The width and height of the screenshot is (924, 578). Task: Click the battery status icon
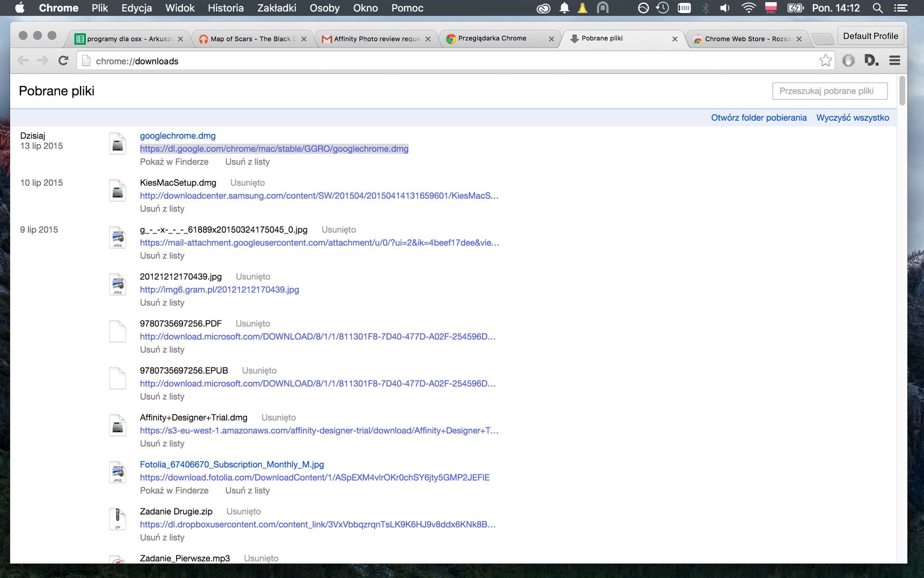pos(795,8)
